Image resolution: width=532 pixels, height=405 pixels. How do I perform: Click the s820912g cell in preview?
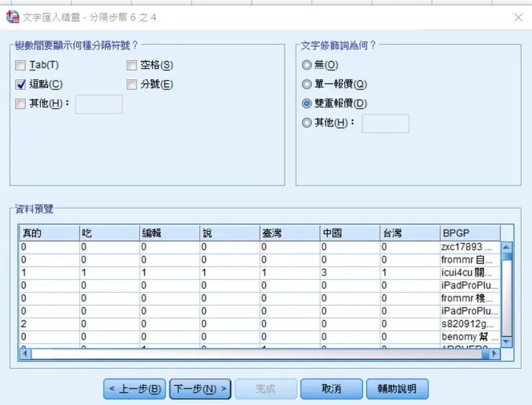[470, 324]
